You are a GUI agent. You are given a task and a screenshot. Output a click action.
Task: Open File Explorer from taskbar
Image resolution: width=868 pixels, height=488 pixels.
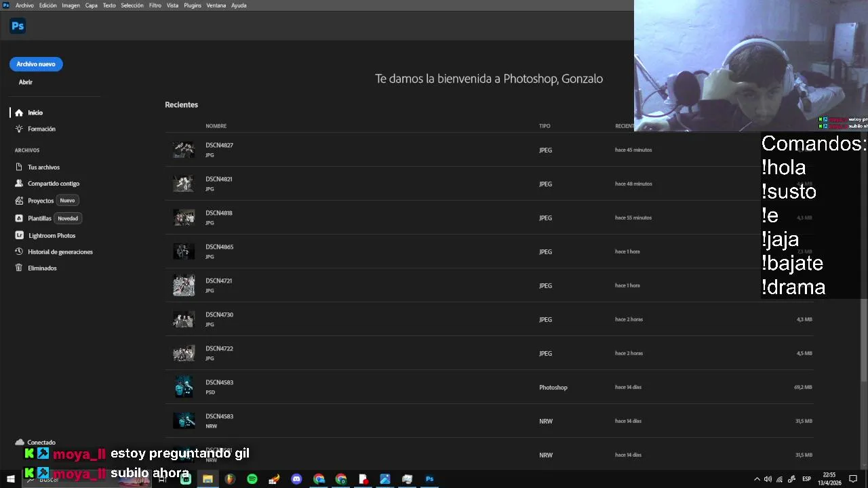point(208,479)
